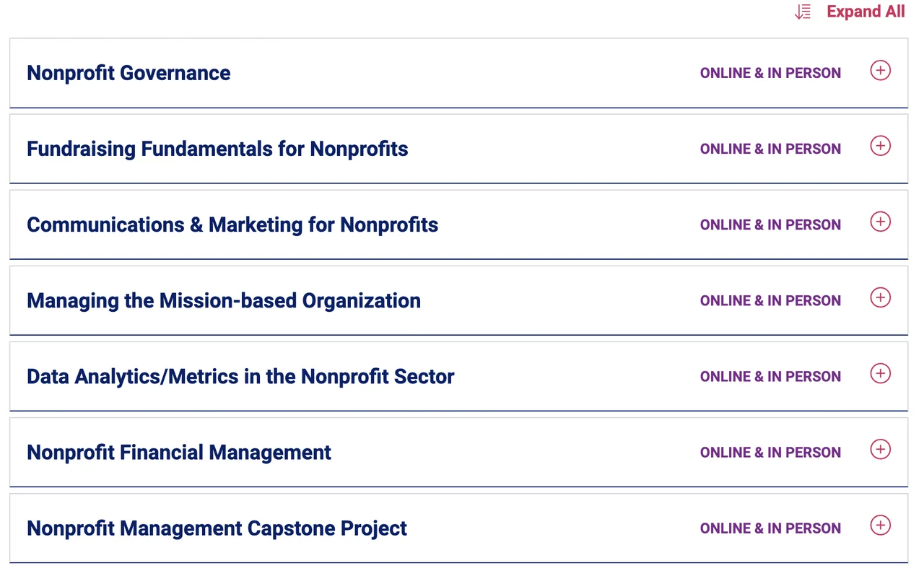Expand the Nonprofit Governance course title

click(x=128, y=73)
